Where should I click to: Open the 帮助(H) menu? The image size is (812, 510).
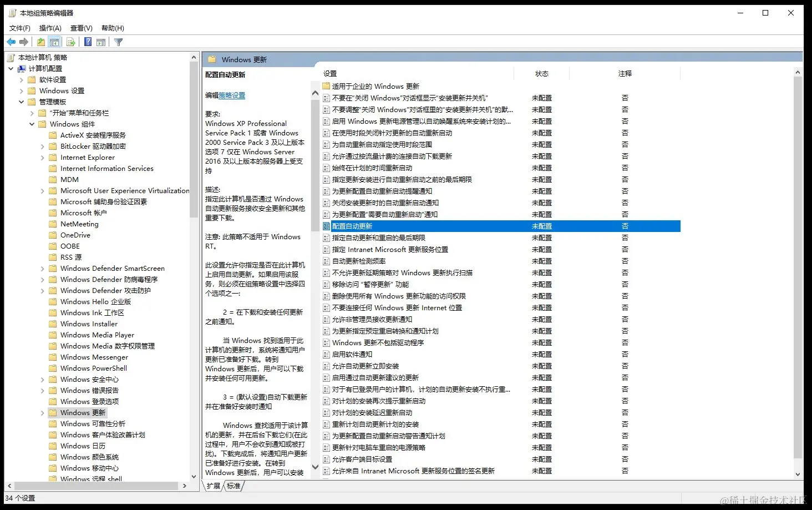click(113, 28)
